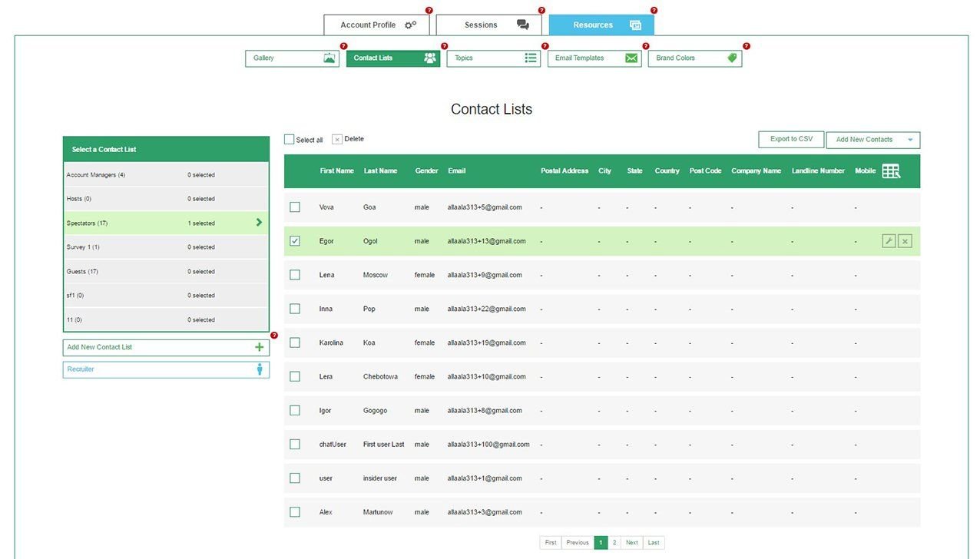Screen dimensions: 980x559
Task: Click the wrench edit icon on Egor's row
Action: pos(889,241)
